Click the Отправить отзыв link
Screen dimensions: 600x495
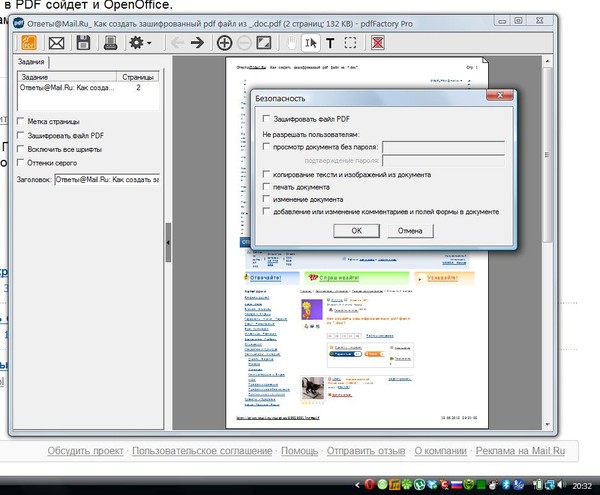[x=366, y=451]
